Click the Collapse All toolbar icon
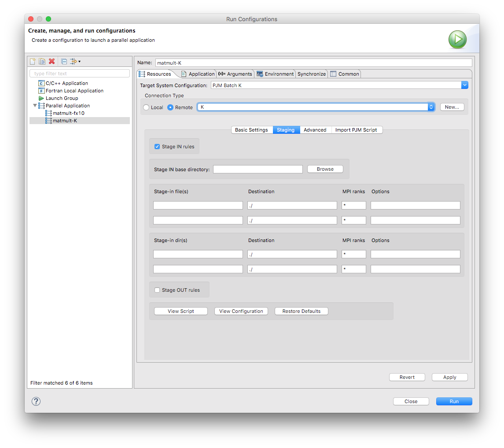This screenshot has width=504, height=448. (x=64, y=61)
